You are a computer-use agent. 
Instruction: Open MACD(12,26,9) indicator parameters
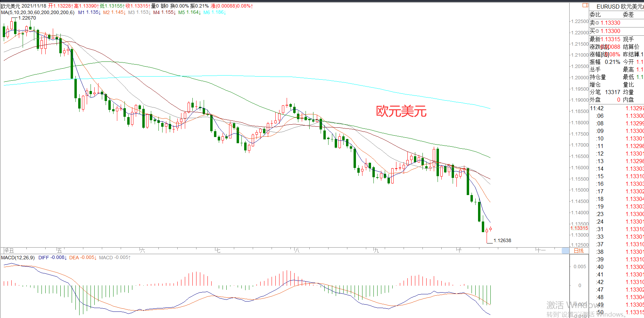18,258
